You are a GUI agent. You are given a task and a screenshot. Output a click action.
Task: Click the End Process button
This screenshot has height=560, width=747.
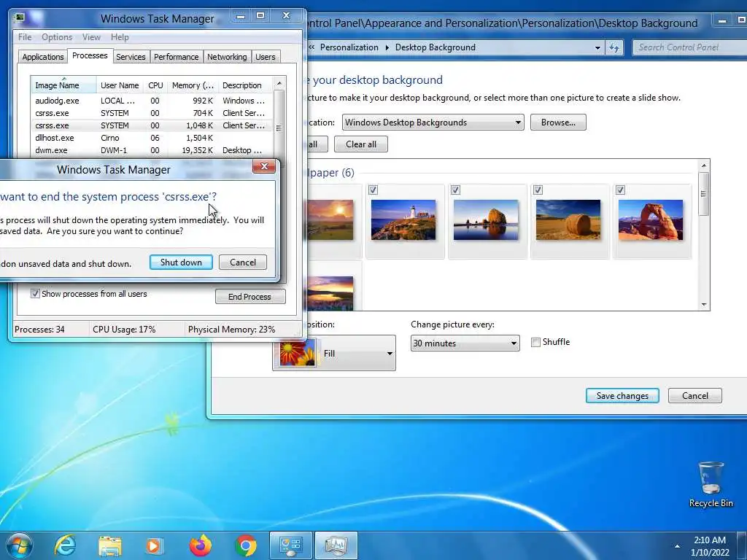click(249, 297)
